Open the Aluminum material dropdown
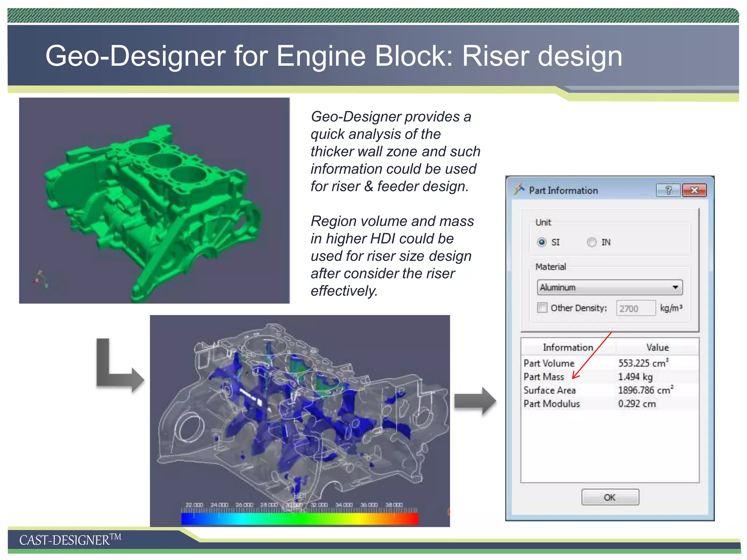The image size is (747, 560). (x=609, y=287)
